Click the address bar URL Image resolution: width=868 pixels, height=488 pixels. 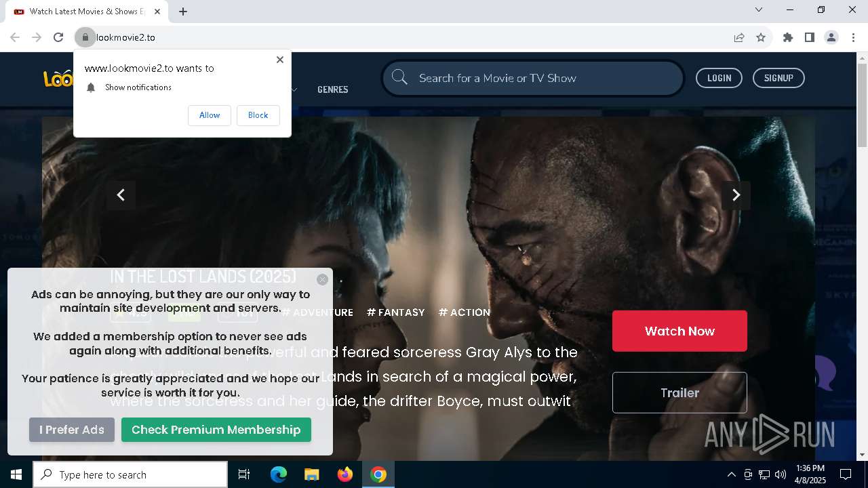[x=125, y=37]
